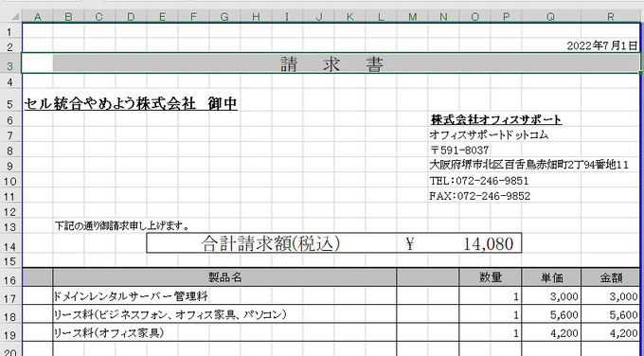The image size is (644, 356).
Task: Click the 5,600 unit price cell
Action: tap(551, 314)
